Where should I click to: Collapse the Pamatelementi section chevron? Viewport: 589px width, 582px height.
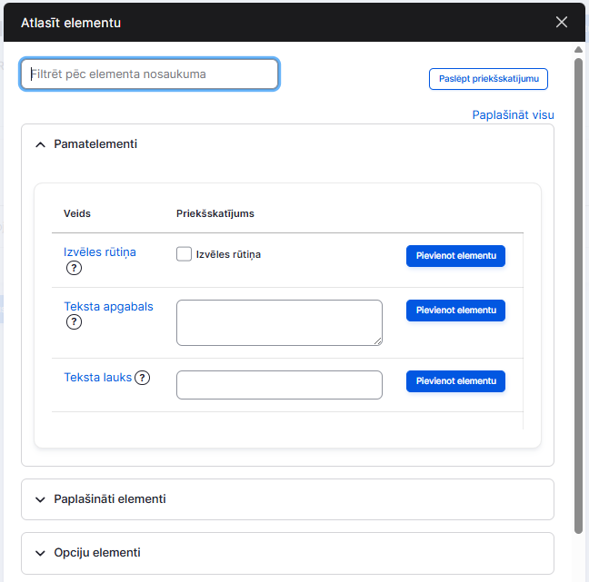(40, 144)
